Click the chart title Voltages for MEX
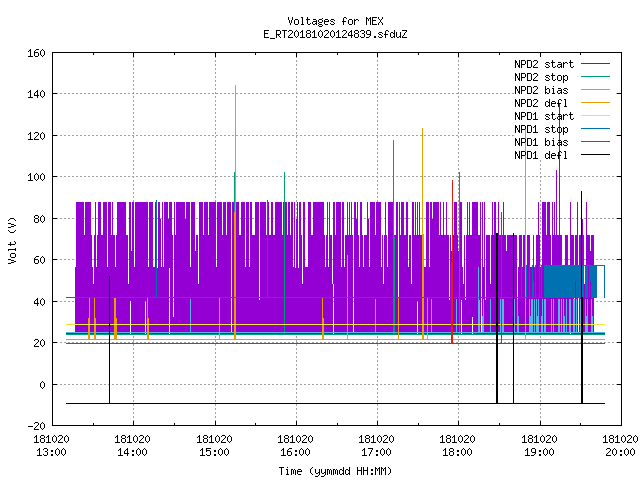 click(x=335, y=21)
